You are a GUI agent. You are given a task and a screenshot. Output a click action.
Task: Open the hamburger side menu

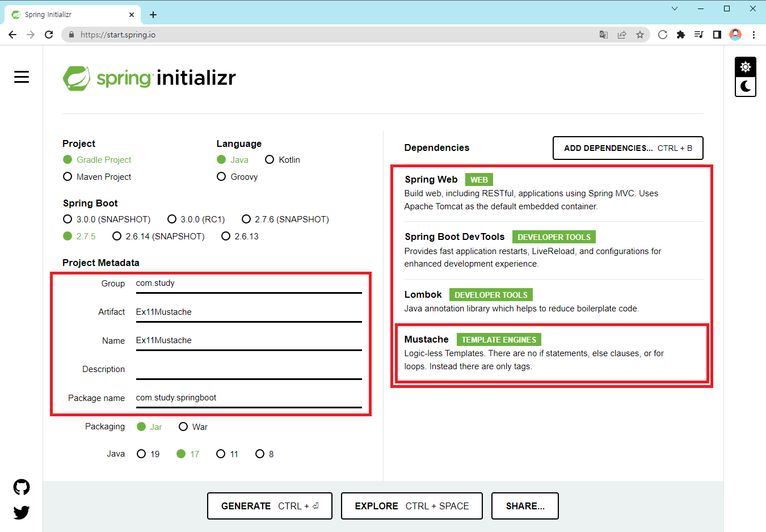click(x=22, y=77)
